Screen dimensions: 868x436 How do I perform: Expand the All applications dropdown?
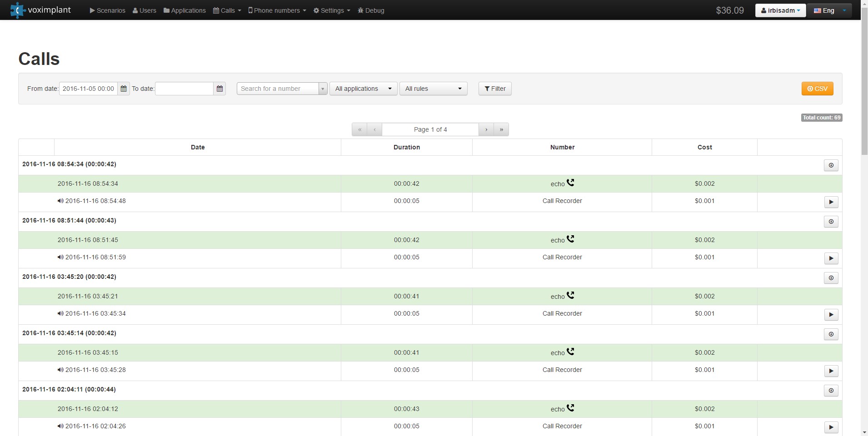(363, 89)
